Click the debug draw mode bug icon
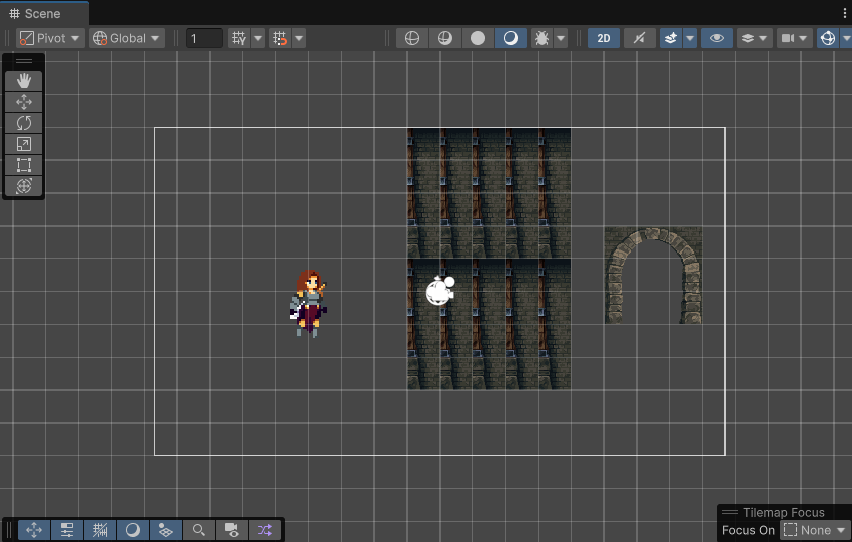This screenshot has width=852, height=542. [542, 38]
